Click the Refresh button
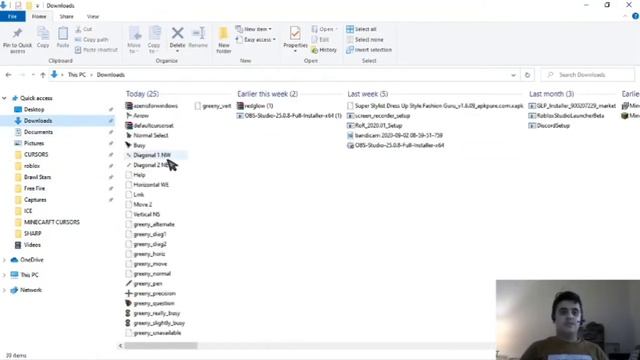 527,75
